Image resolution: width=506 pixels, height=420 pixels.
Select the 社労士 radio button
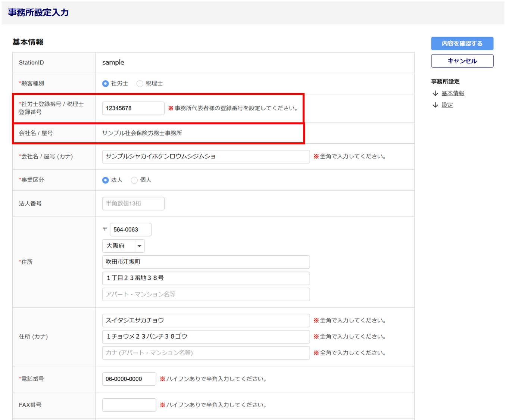(106, 84)
